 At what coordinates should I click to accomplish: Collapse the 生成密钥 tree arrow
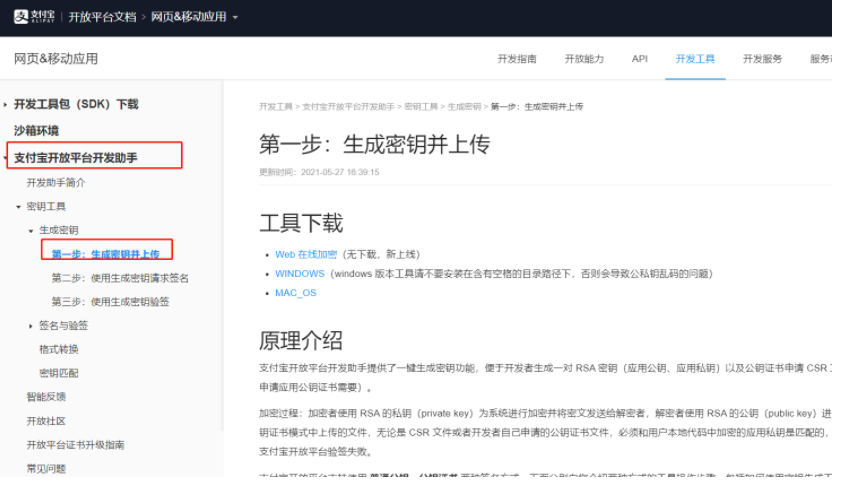31,231
